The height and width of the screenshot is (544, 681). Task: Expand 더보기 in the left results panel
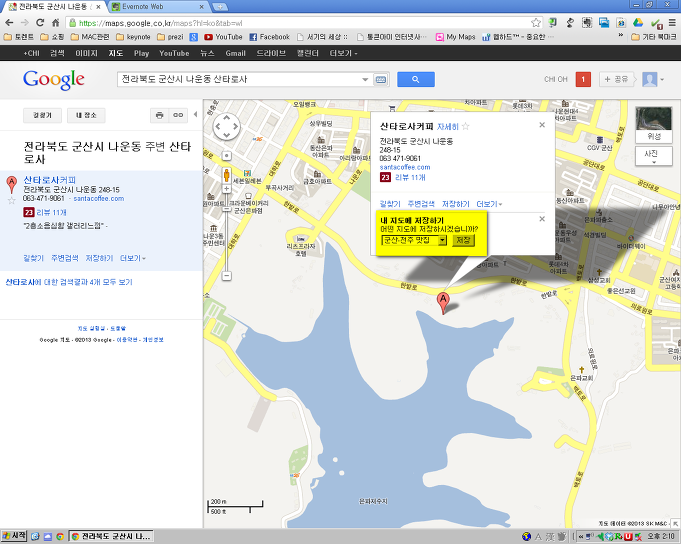[x=132, y=258]
